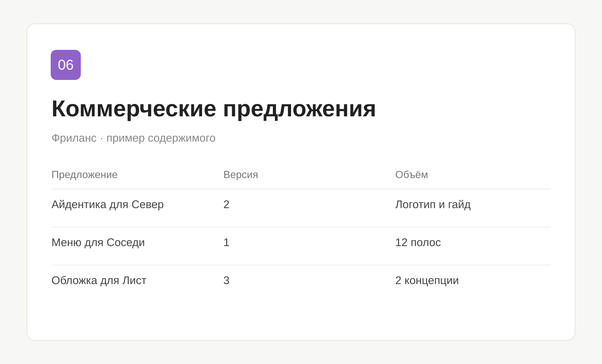Select the cell 2 концепции

(x=427, y=281)
